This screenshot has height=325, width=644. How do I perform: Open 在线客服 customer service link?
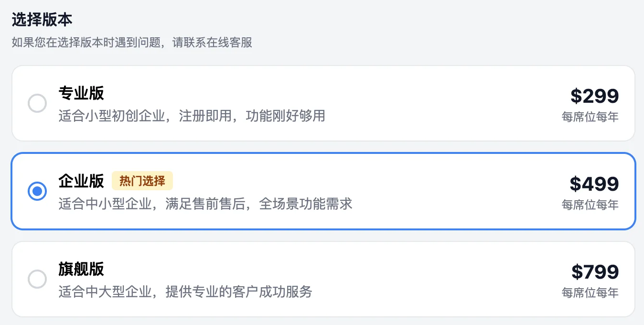pyautogui.click(x=229, y=43)
